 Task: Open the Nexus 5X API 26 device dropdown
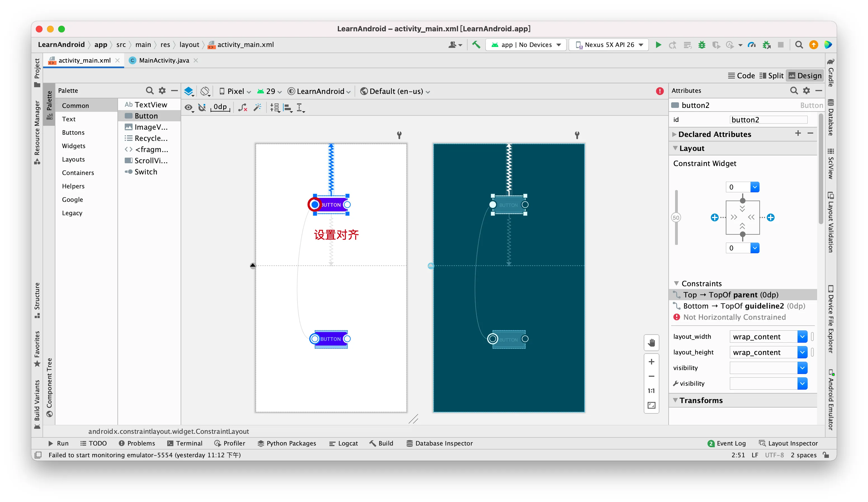609,45
